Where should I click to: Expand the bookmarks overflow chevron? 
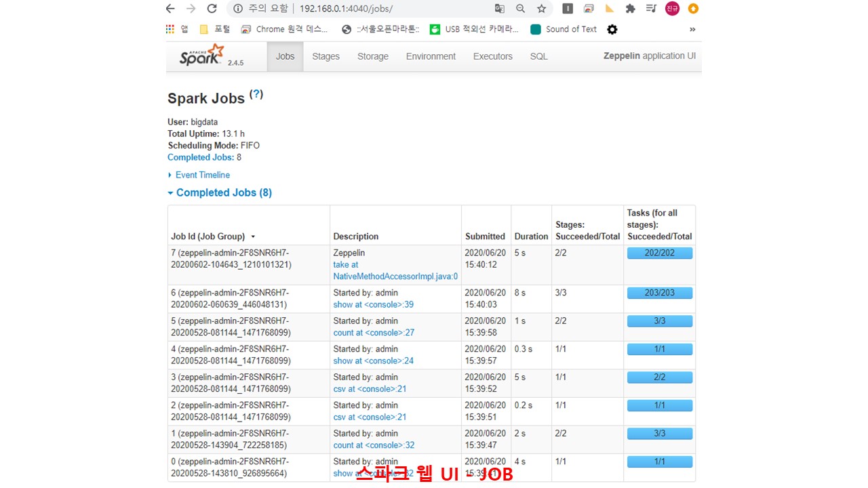(692, 29)
